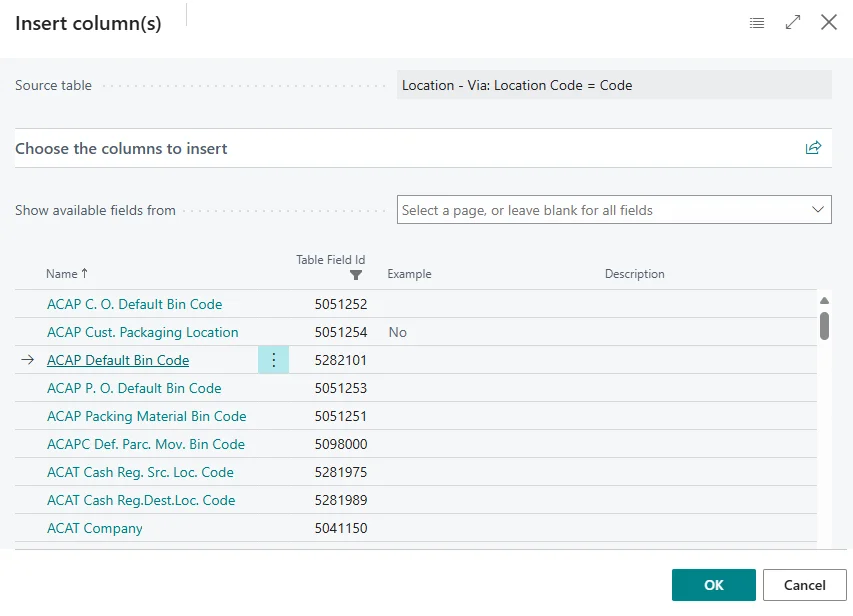Close the Insert column(s) dialog
The image size is (853, 616).
tap(829, 22)
